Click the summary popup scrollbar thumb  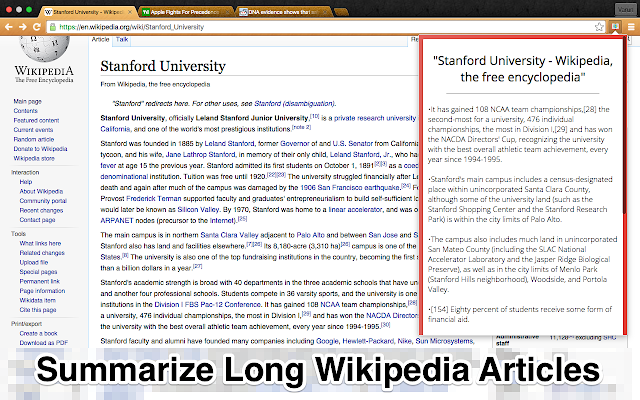click(624, 127)
